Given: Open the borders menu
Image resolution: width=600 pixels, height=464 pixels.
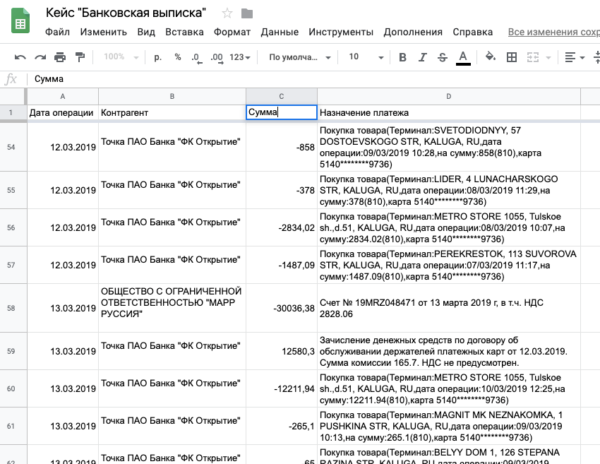Looking at the screenshot, I should 512,57.
